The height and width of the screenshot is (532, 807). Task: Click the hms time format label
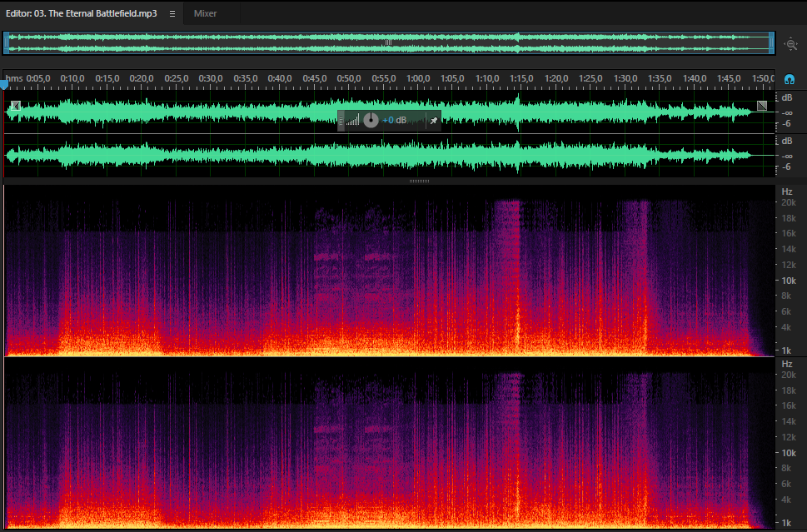(14, 79)
